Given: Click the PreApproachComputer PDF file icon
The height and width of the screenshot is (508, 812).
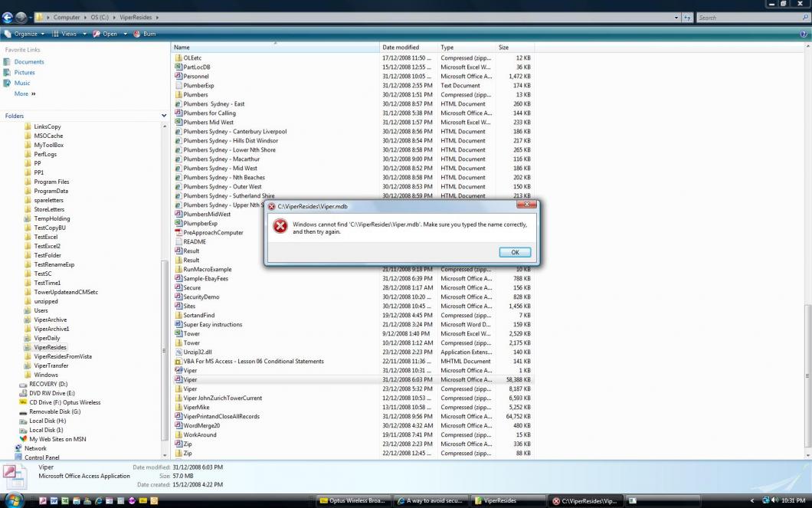Looking at the screenshot, I should pos(178,232).
